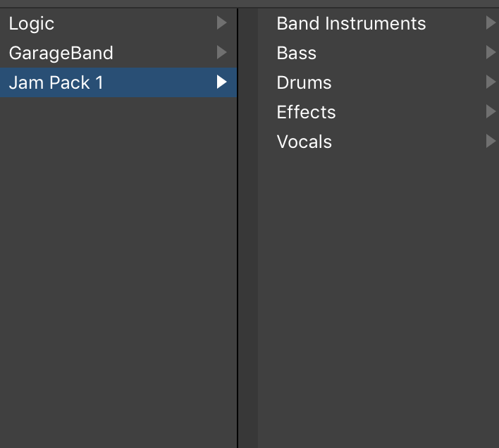The width and height of the screenshot is (499, 448).
Task: Select the Drums subcategory
Action: click(x=304, y=82)
